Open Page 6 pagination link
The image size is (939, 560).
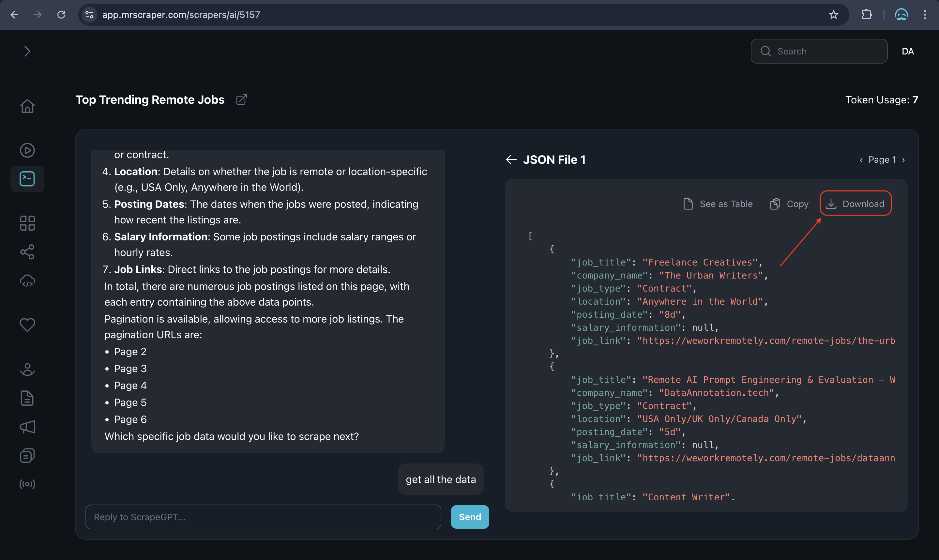pos(130,420)
